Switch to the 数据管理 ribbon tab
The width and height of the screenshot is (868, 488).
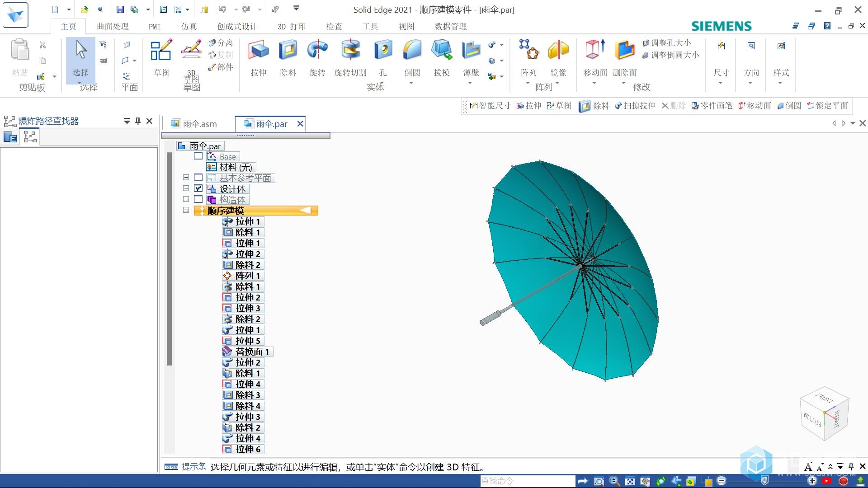tap(451, 27)
